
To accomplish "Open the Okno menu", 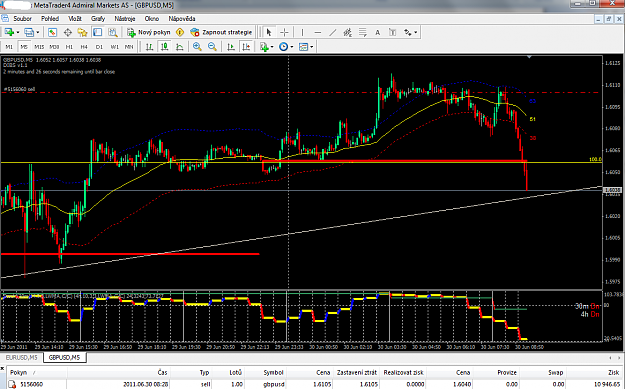I will click(x=151, y=19).
